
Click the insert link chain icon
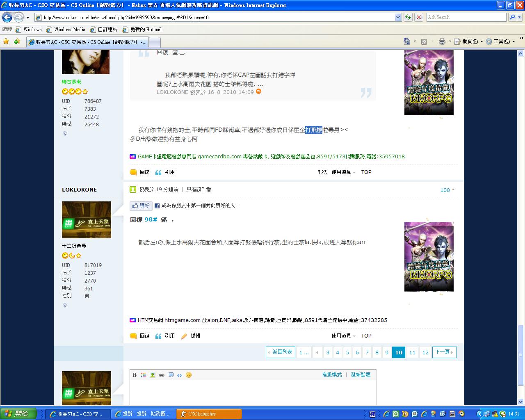[x=162, y=375]
